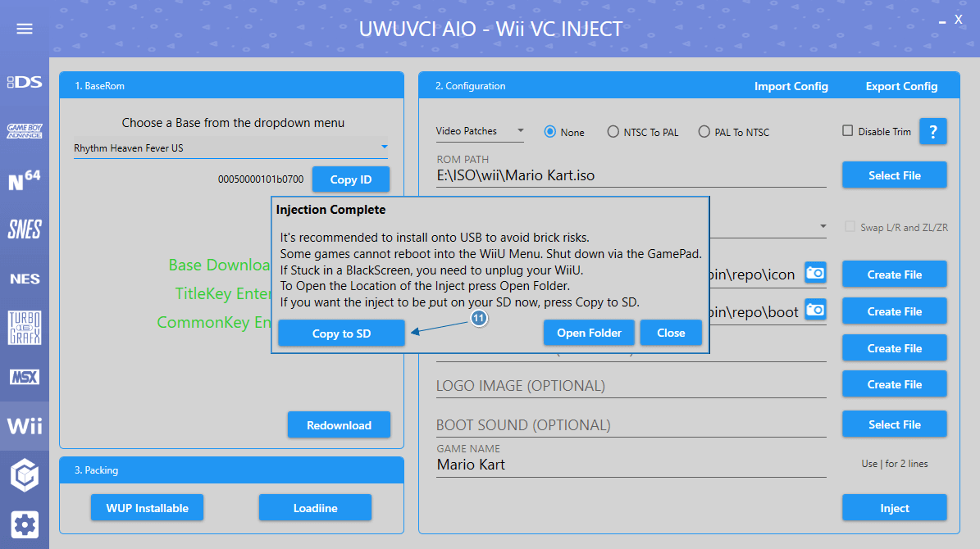The height and width of the screenshot is (549, 980).
Task: Open the base ROM dropdown
Action: tap(230, 148)
